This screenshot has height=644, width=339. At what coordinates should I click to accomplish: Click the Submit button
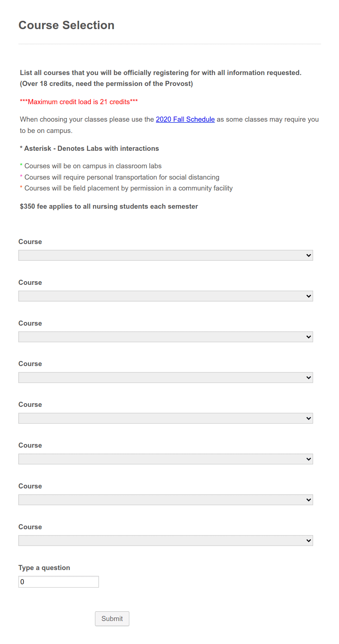pyautogui.click(x=112, y=619)
